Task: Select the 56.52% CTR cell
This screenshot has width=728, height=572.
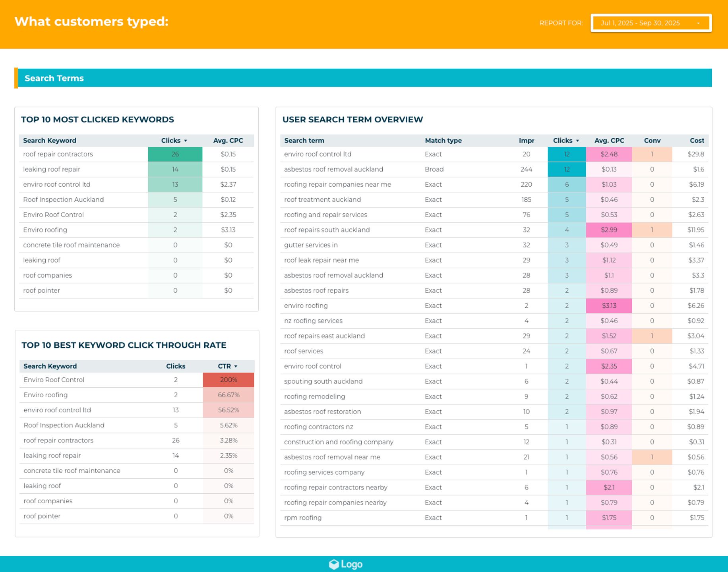Action: 228,410
